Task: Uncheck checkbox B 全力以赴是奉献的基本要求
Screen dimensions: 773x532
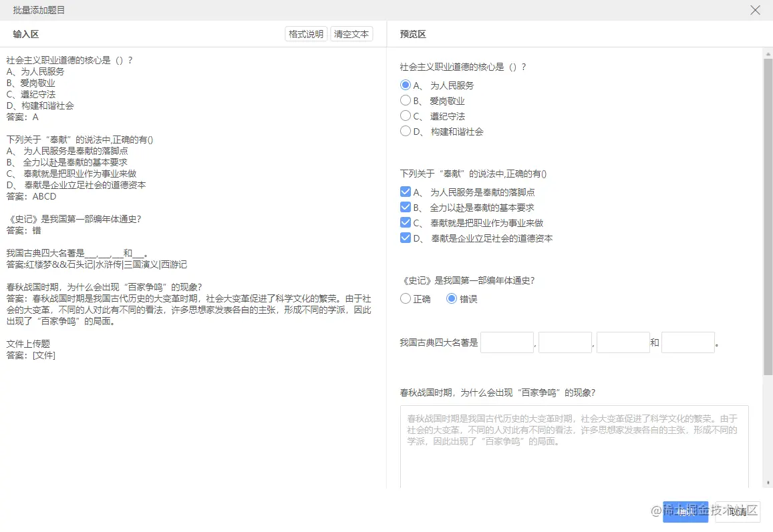Action: point(406,207)
